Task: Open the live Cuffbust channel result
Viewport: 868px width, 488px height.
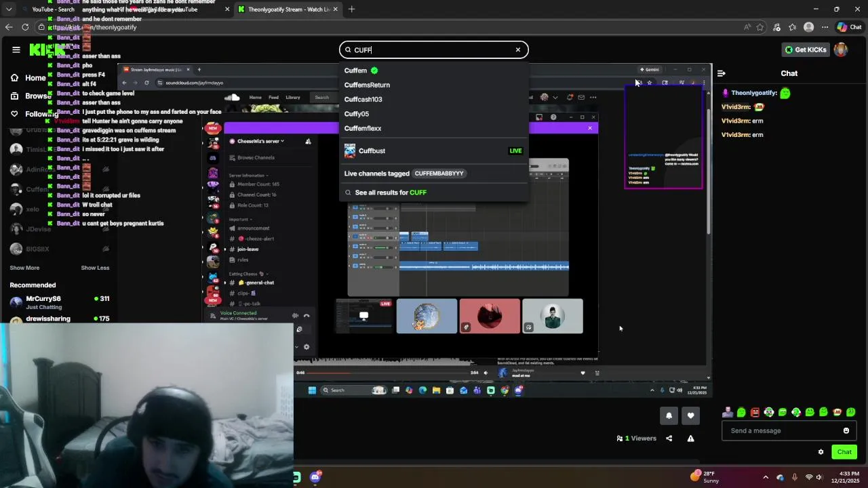Action: (x=434, y=150)
